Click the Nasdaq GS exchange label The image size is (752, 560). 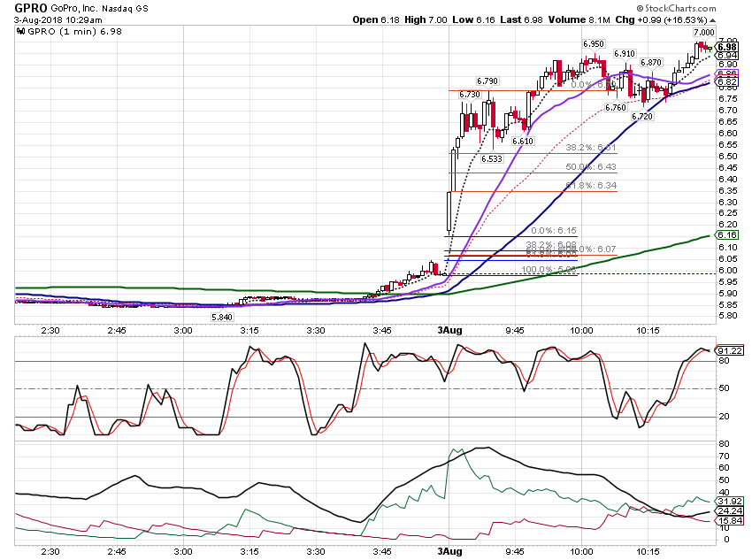click(125, 9)
